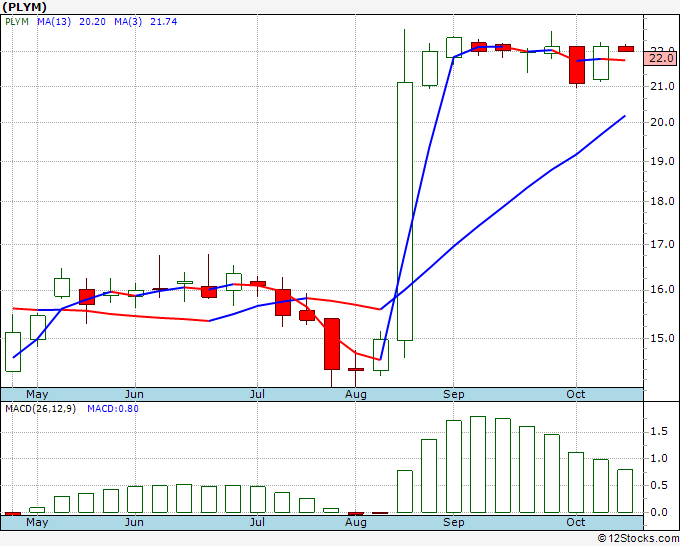
Task: Click the Oct label on MACD axis
Action: click(576, 523)
